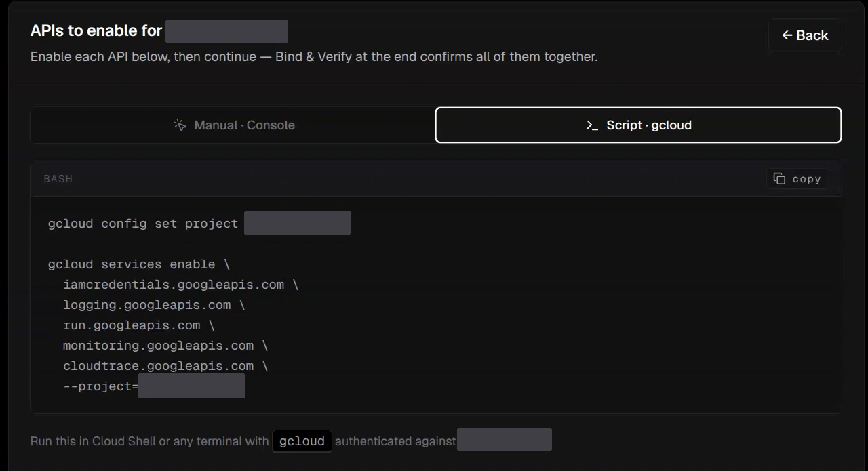Click the run.googleapis.com line
868x471 pixels.
[139, 325]
